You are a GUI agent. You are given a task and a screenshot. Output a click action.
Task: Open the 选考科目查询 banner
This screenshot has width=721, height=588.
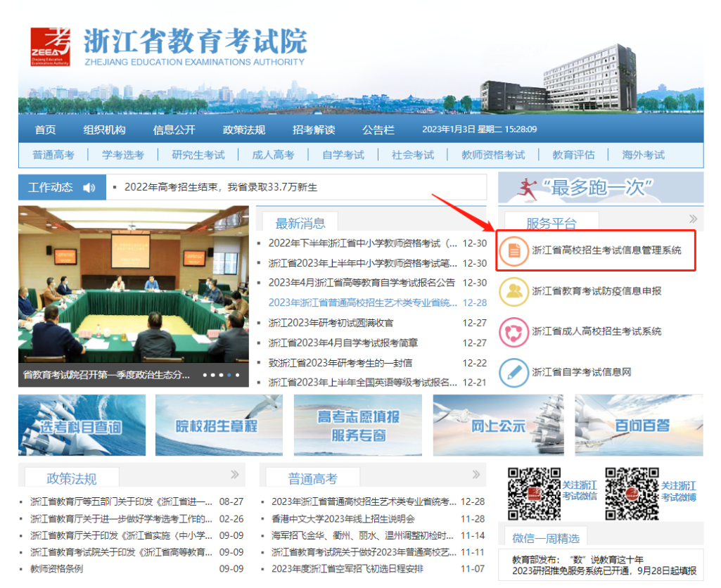(x=82, y=426)
